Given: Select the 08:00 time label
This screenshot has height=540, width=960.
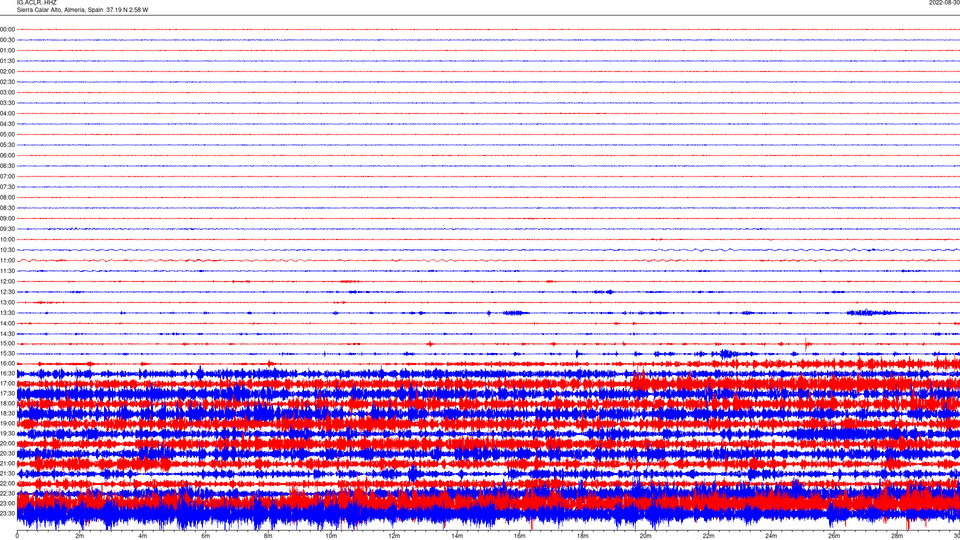Looking at the screenshot, I should tap(7, 197).
